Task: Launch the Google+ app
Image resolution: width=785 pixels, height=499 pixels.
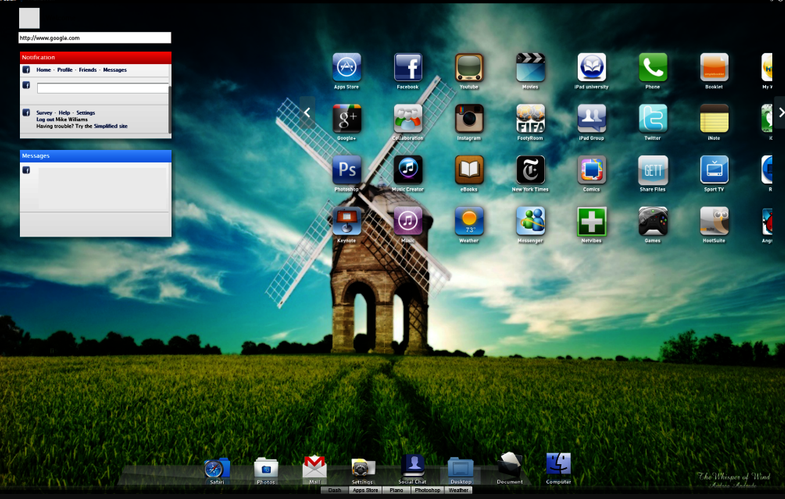Action: [x=346, y=119]
